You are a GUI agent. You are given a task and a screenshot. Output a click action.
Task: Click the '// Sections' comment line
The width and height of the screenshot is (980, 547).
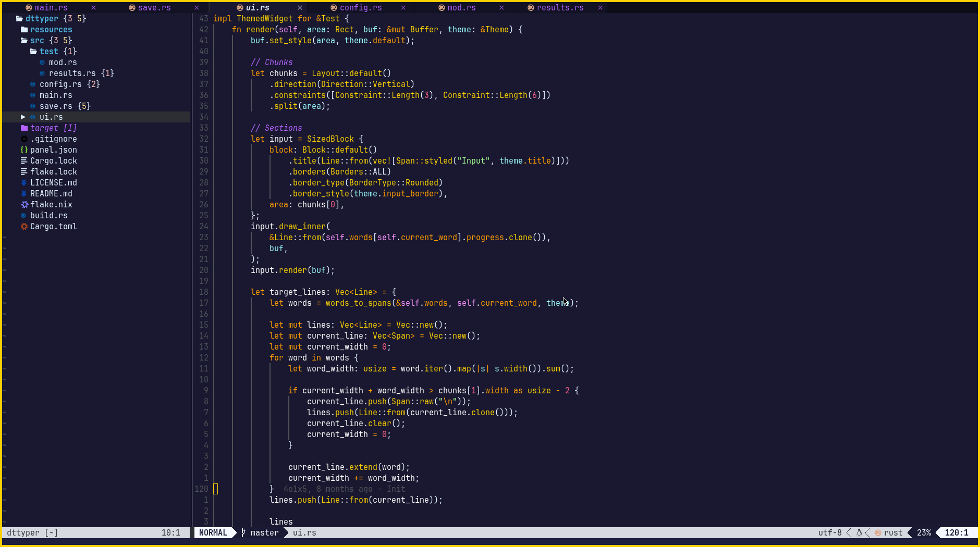click(276, 128)
